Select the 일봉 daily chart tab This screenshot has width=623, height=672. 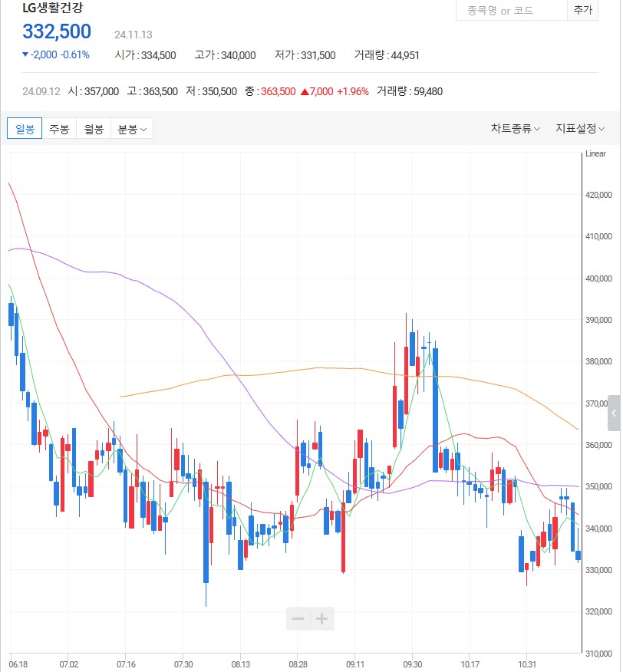(25, 129)
